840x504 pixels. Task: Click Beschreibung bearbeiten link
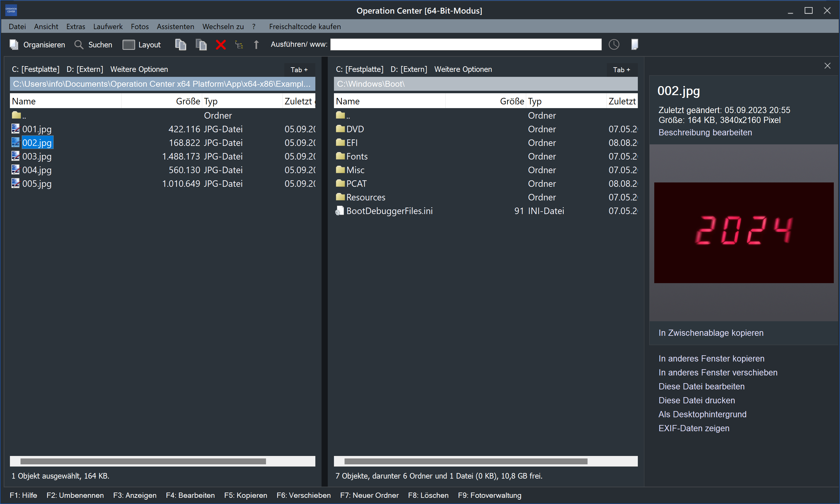(x=705, y=133)
